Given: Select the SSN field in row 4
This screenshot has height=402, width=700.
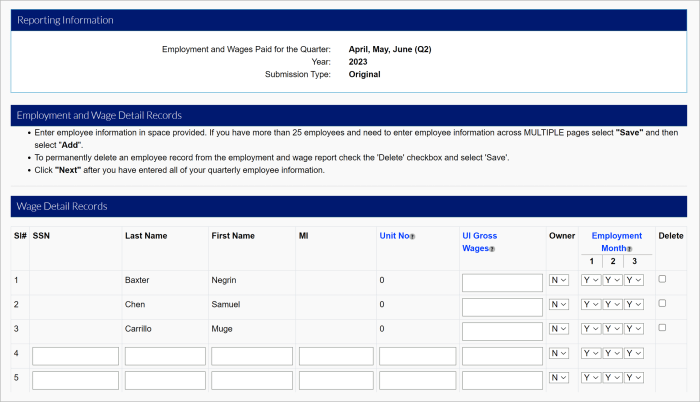Looking at the screenshot, I should [x=75, y=355].
